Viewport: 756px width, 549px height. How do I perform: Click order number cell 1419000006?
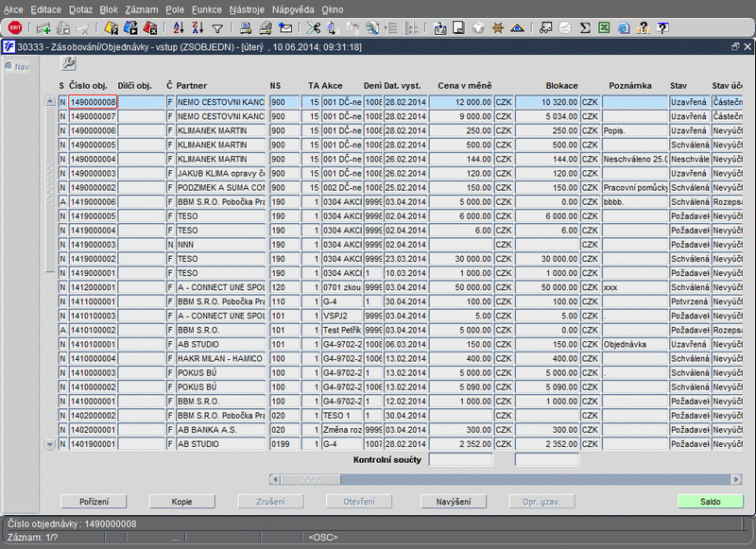click(x=93, y=202)
